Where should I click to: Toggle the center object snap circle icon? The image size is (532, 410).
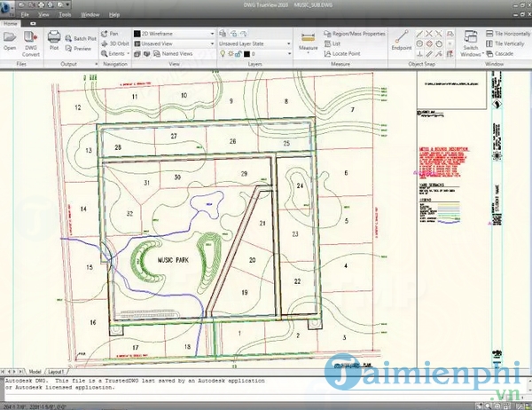419,43
